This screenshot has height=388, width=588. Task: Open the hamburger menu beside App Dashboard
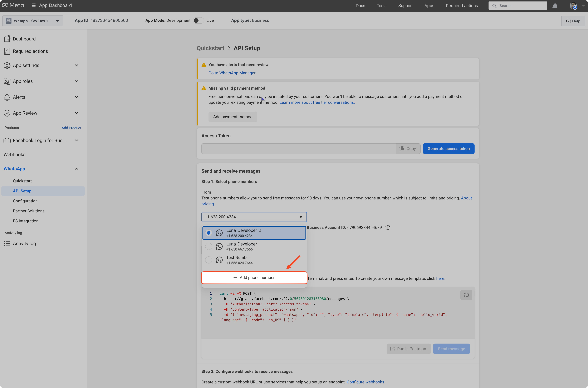(34, 5)
